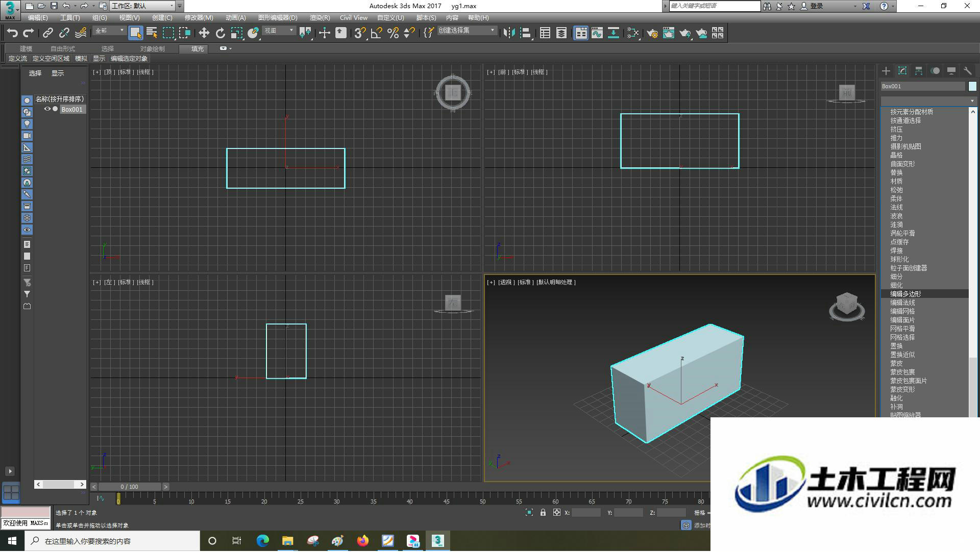Click the 定义空闲区域 ribbon button
The height and width of the screenshot is (552, 980).
51,59
